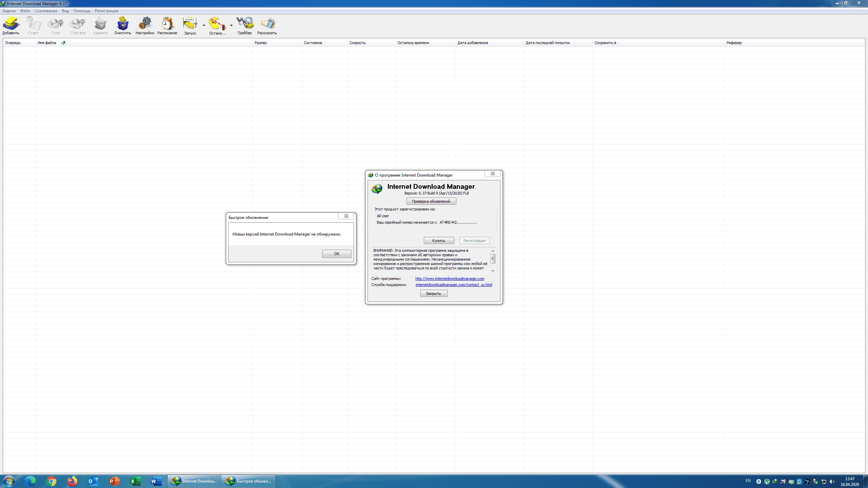Expand the Остано... dropdown arrow
This screenshot has height=488, width=868.
(x=231, y=25)
